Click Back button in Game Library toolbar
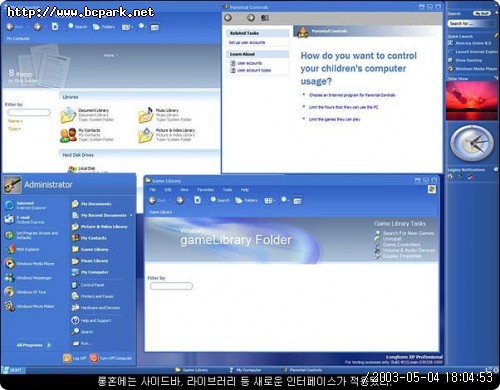This screenshot has width=500, height=390. point(157,200)
